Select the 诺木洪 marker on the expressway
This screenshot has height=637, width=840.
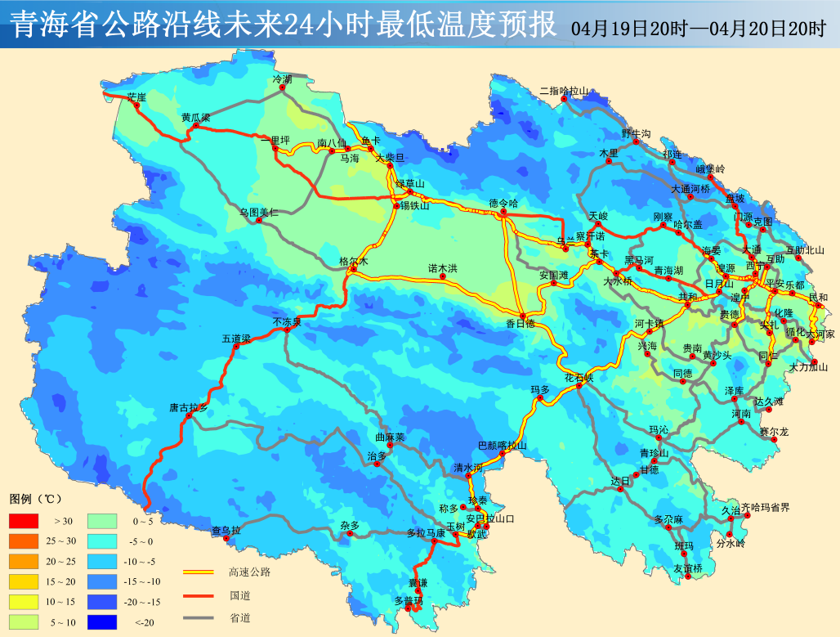pos(444,276)
